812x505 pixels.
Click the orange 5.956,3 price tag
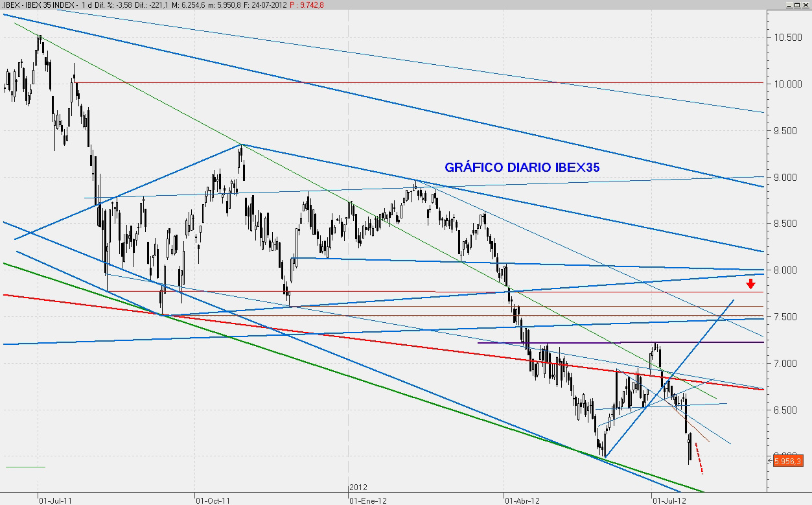(x=787, y=461)
